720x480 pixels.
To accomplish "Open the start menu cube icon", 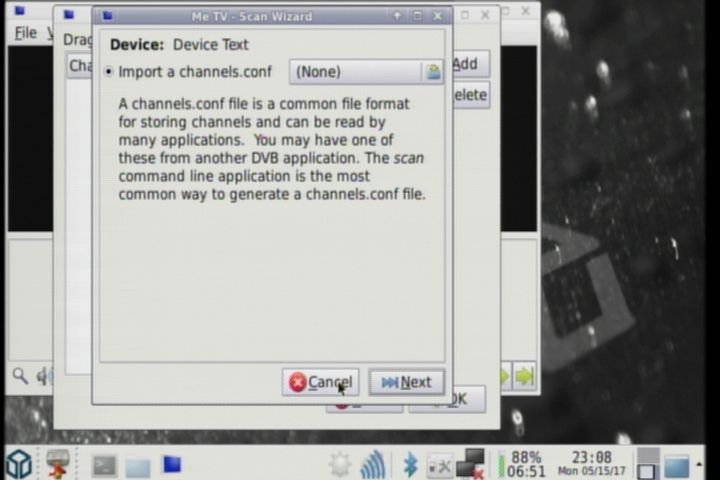I will [x=19, y=464].
